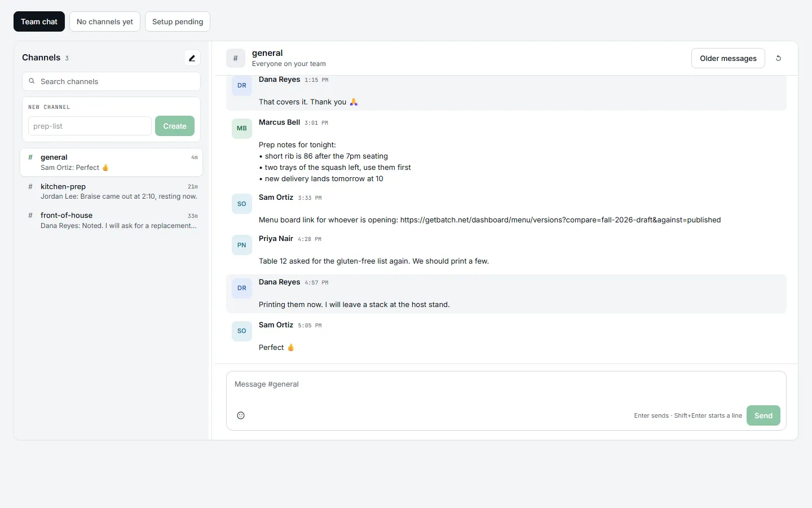Focus the Search channels field
This screenshot has width=812, height=508.
(x=111, y=81)
